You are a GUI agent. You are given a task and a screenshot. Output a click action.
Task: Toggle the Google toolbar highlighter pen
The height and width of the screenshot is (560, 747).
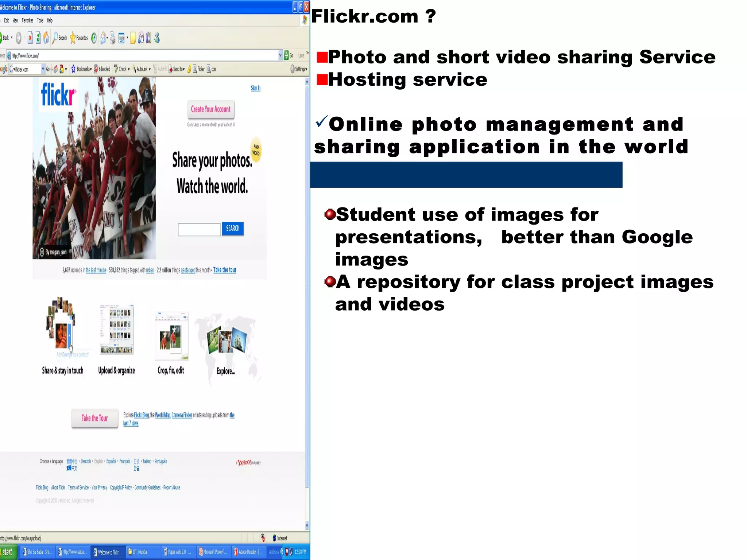coord(189,69)
